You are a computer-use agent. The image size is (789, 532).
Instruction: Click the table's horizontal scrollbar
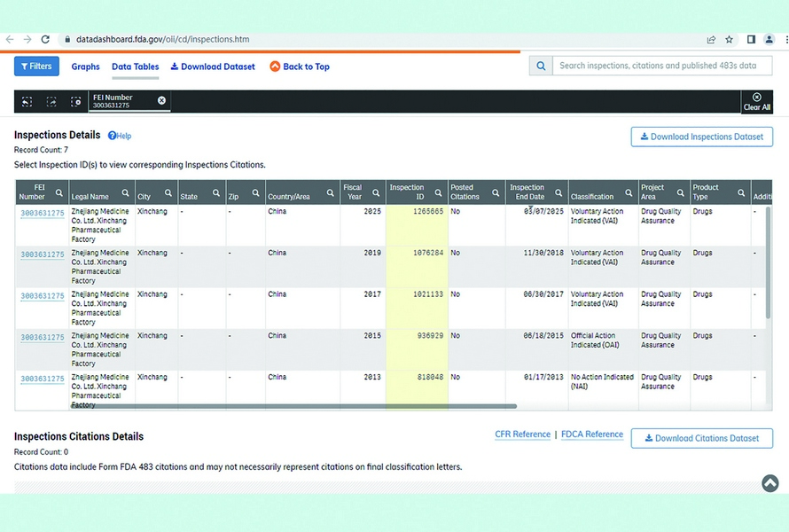(x=293, y=407)
